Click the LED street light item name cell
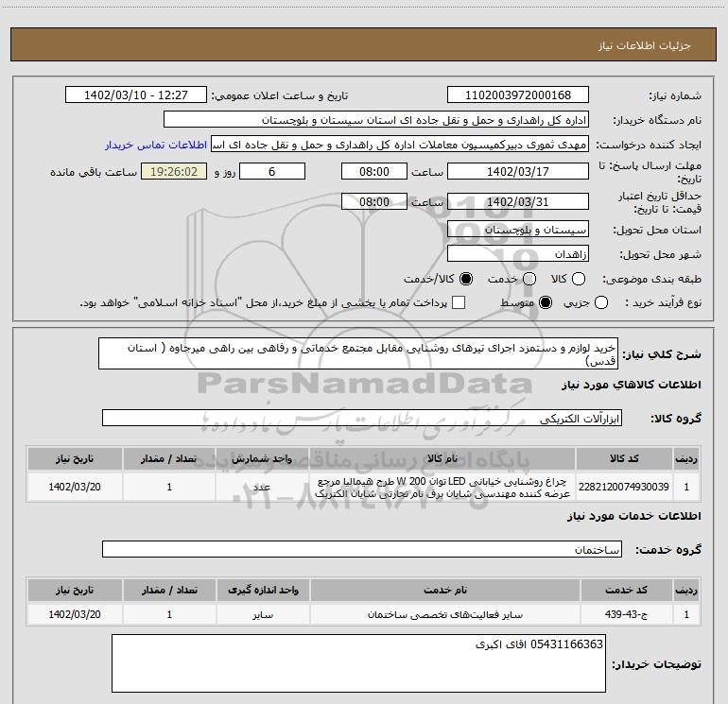 tap(442, 487)
